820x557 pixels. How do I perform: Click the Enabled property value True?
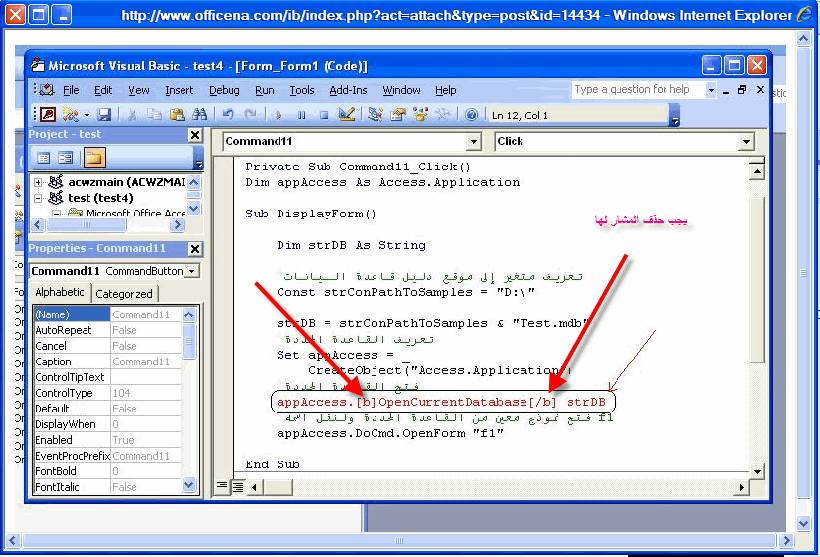(x=145, y=440)
